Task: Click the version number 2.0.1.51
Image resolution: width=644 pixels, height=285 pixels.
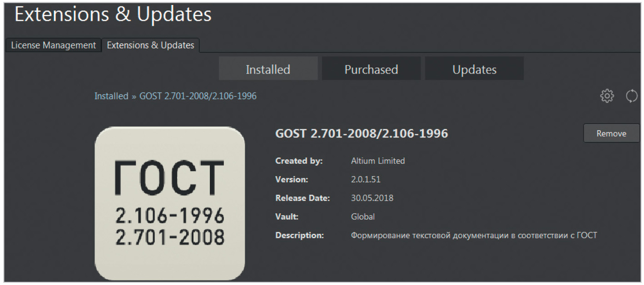Action: coord(366,179)
